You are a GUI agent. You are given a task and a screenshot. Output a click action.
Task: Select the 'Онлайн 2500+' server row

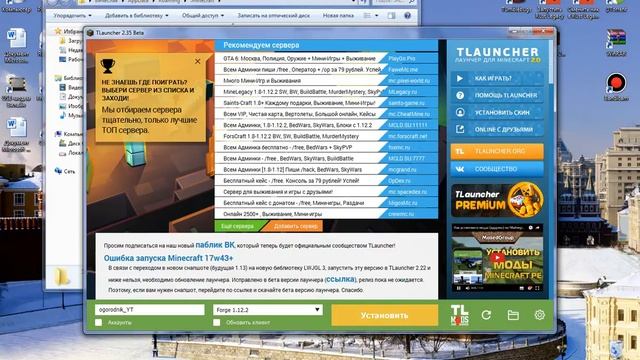(326, 214)
